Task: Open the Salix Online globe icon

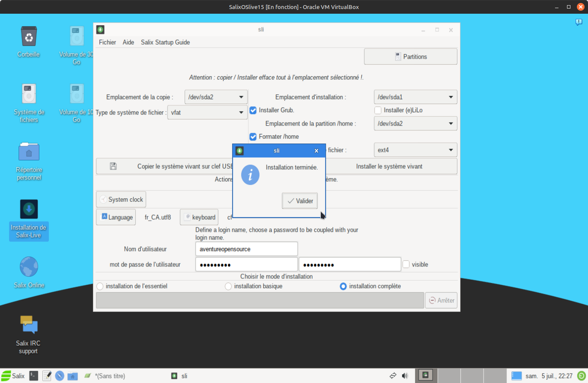Action: pos(29,267)
